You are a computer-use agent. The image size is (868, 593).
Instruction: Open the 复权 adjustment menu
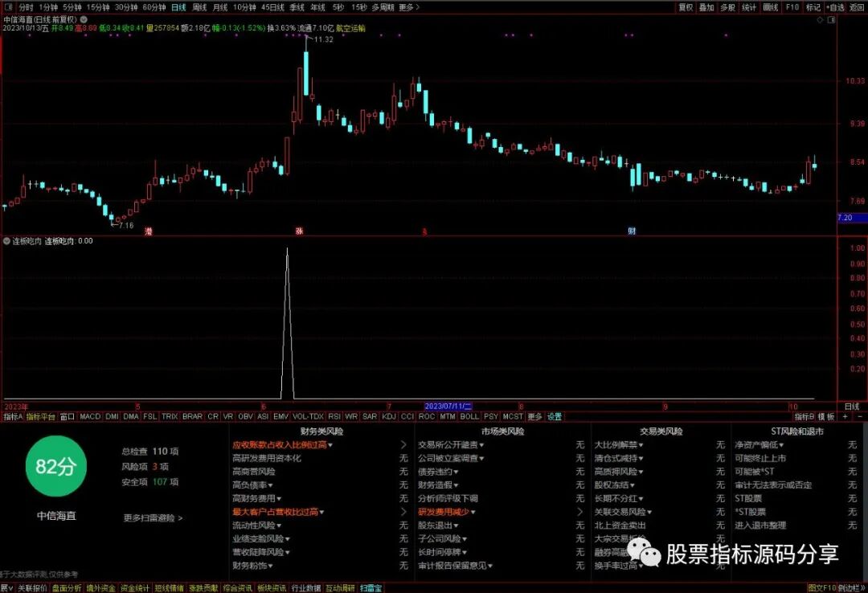(686, 7)
